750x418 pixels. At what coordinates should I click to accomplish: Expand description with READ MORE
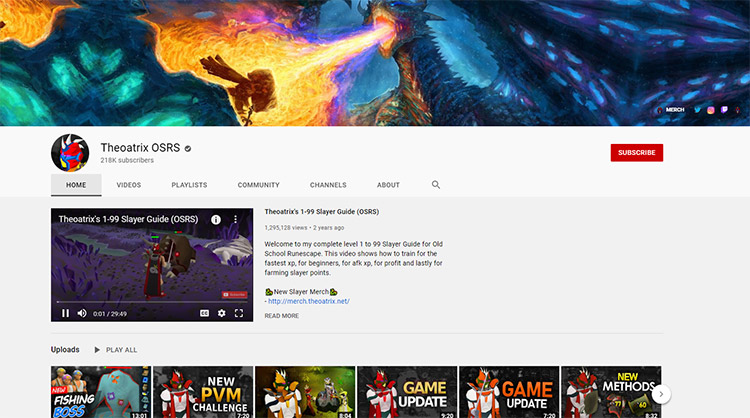pos(282,316)
